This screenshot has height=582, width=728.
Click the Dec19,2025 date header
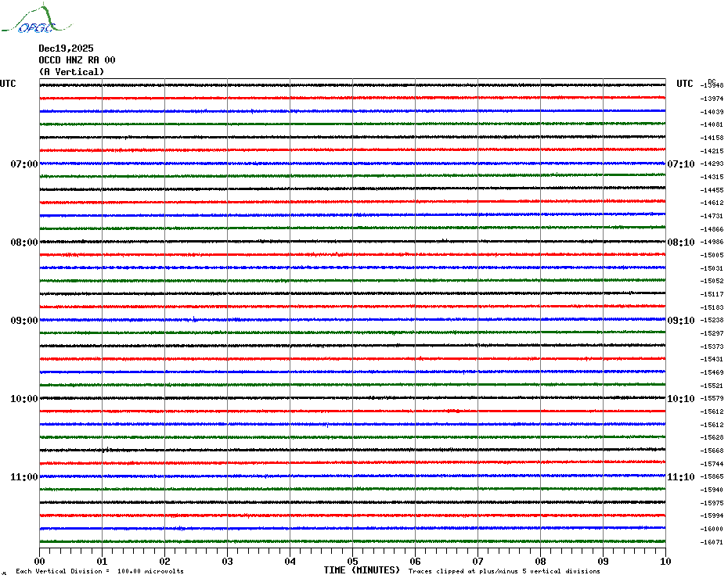pos(66,48)
